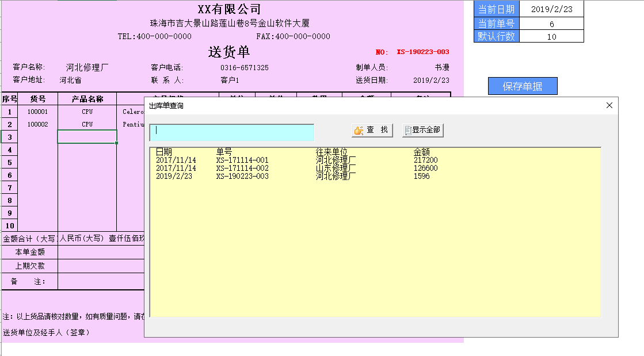Close the 出库单查询 dialog

pyautogui.click(x=609, y=105)
